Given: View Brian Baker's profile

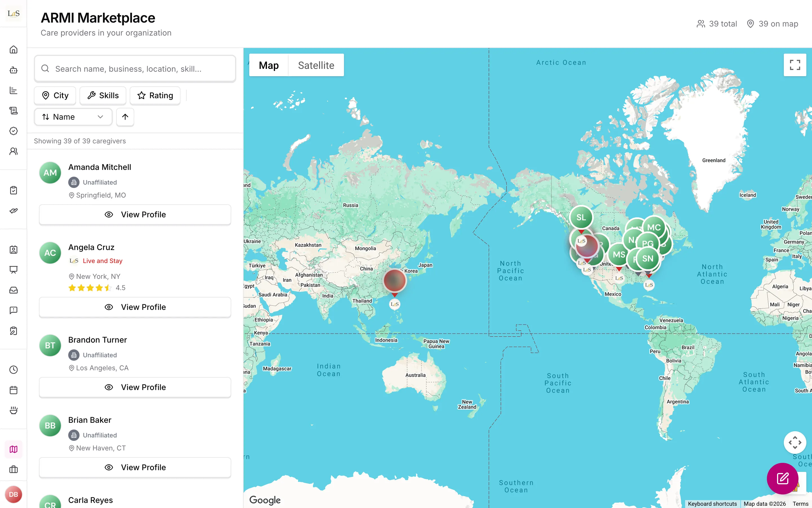Looking at the screenshot, I should point(135,467).
